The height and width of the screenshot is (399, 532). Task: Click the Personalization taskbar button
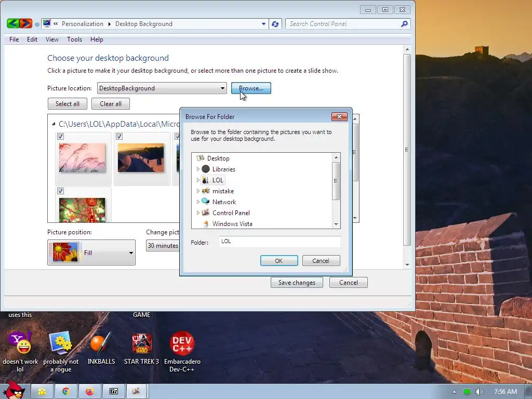point(137,392)
